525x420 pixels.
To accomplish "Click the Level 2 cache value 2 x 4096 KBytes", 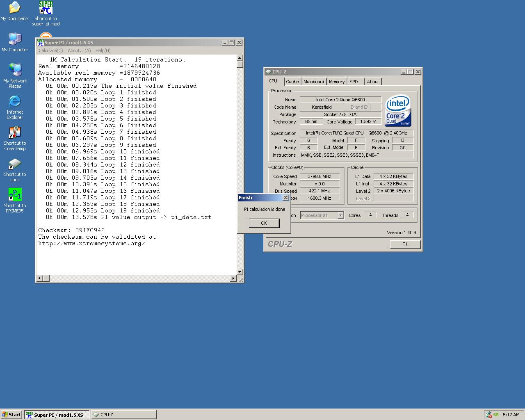I will coord(393,191).
